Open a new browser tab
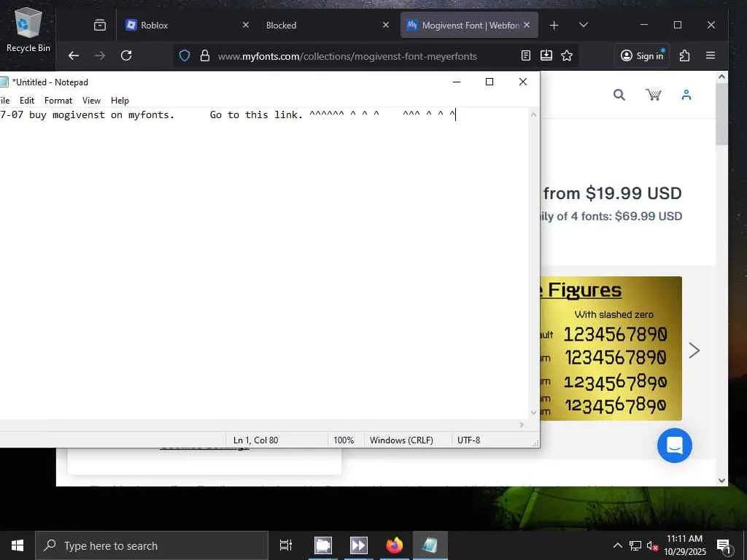747x560 pixels. point(554,26)
